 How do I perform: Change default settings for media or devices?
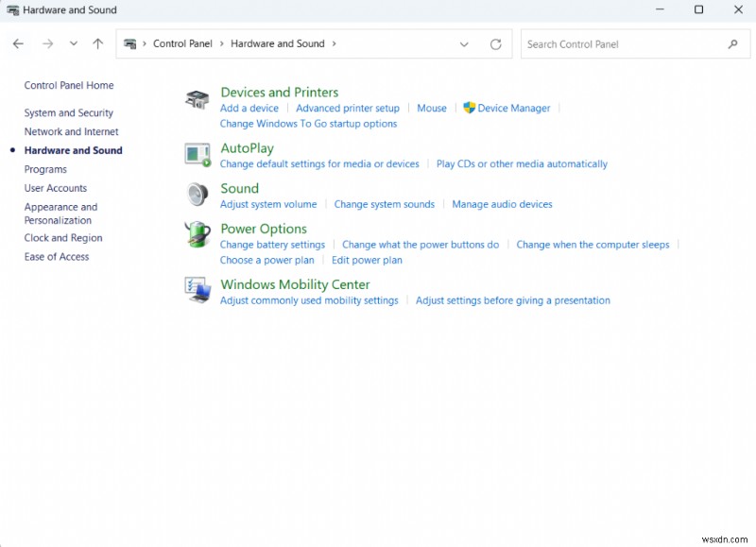319,163
